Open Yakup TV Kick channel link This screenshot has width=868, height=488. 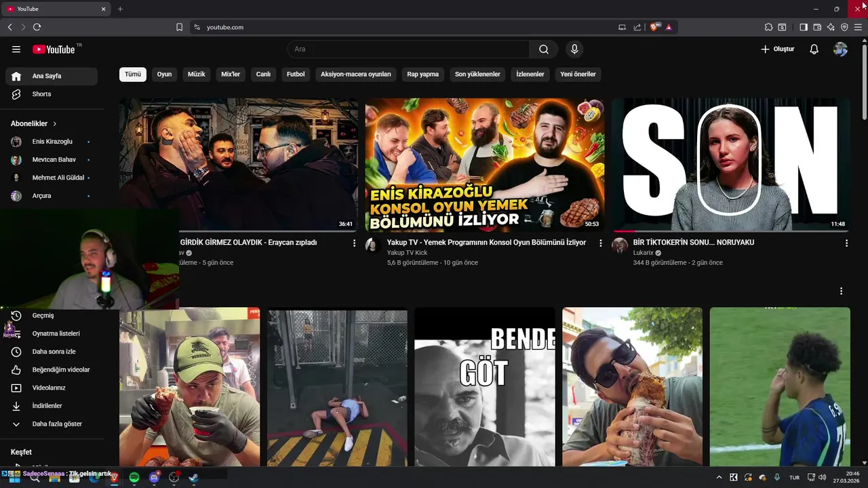(407, 253)
